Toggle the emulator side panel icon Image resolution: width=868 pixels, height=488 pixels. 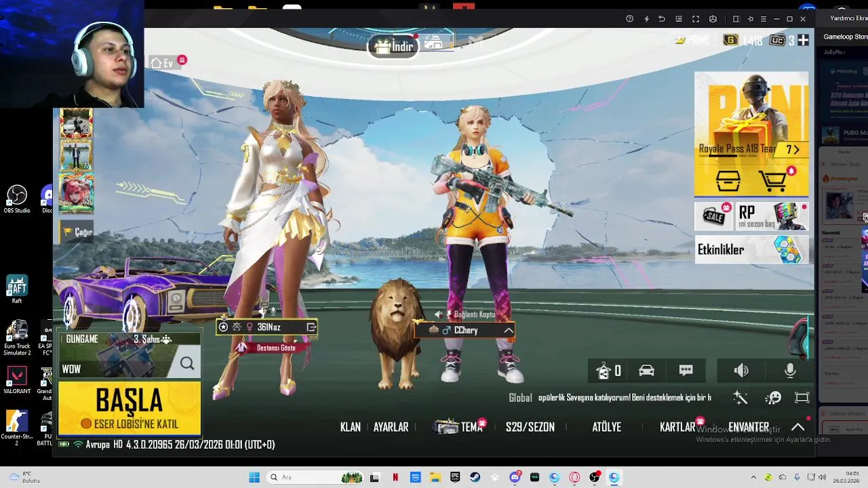click(x=736, y=19)
